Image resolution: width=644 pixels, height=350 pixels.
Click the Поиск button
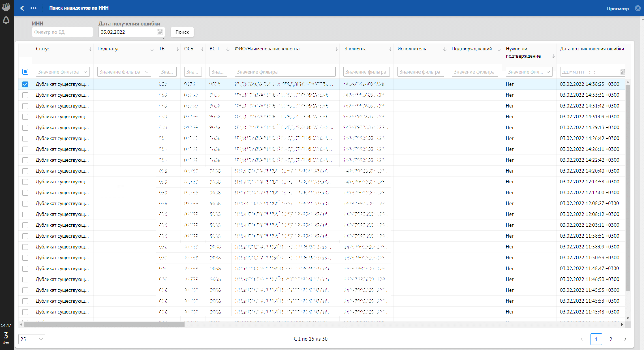(182, 32)
